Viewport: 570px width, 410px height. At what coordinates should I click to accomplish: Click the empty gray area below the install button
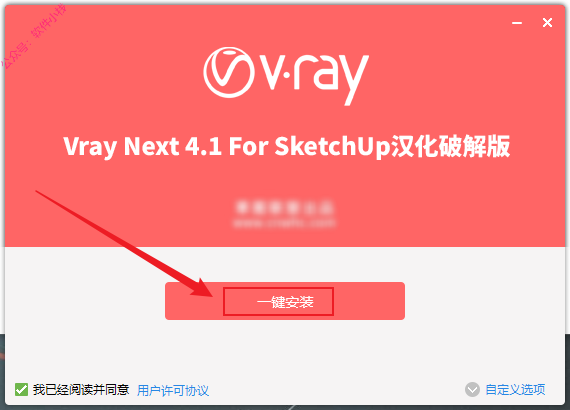[x=285, y=351]
